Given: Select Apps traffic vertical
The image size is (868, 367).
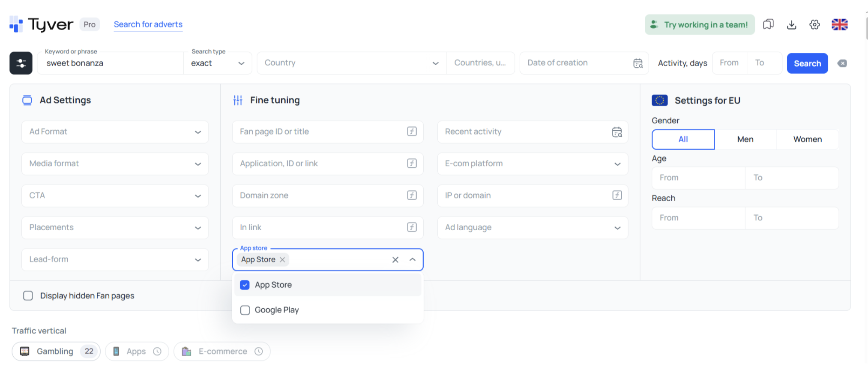Looking at the screenshot, I should click(x=137, y=352).
